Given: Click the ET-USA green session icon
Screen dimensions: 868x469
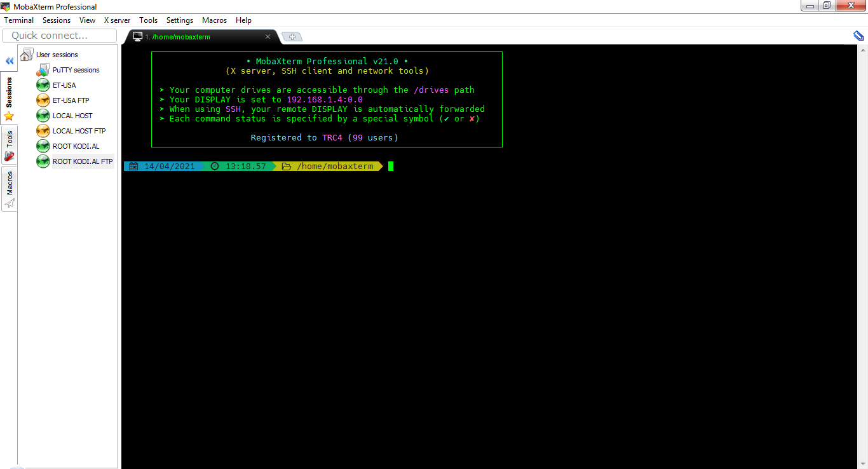Looking at the screenshot, I should (43, 85).
